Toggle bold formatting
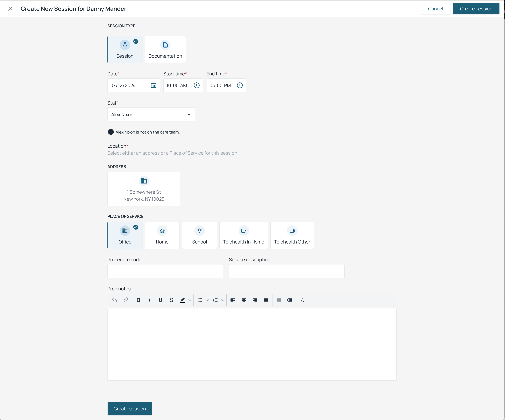505x420 pixels. pos(138,300)
